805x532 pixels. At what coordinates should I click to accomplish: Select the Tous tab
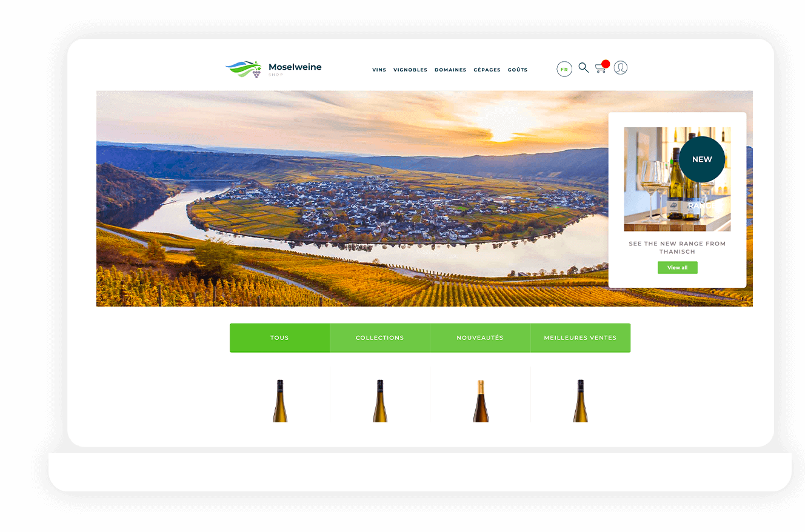pyautogui.click(x=279, y=337)
